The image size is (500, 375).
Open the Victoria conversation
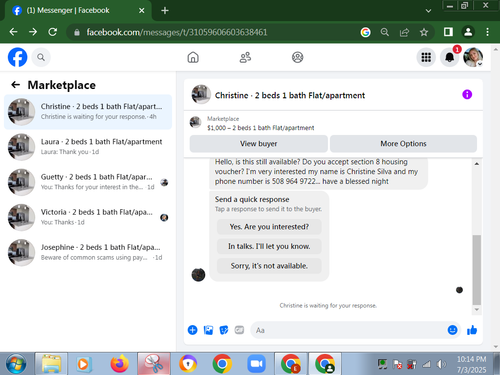[88, 217]
